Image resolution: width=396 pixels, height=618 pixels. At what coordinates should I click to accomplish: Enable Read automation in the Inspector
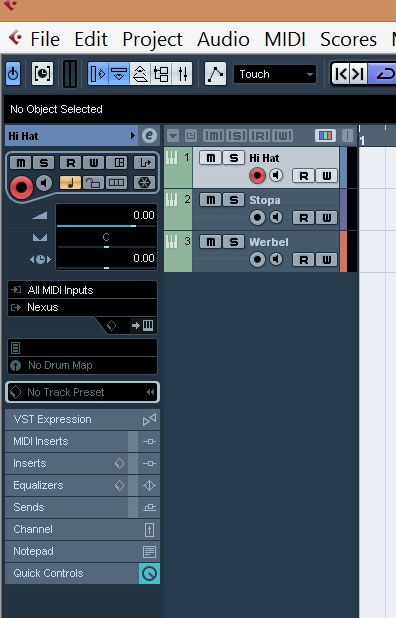pos(71,162)
